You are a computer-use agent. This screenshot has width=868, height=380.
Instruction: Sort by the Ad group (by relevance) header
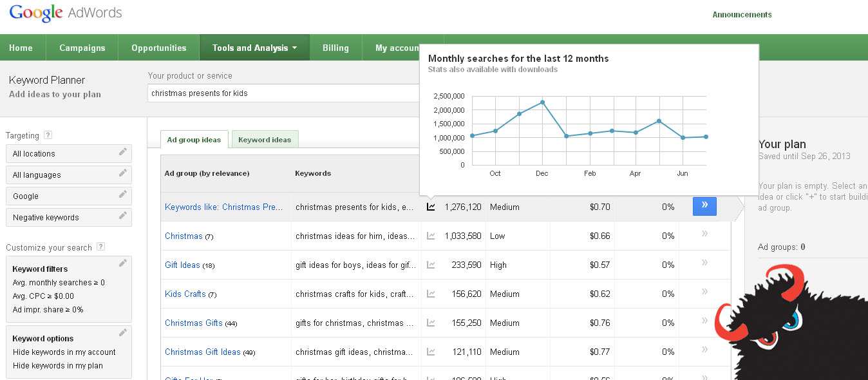click(207, 173)
